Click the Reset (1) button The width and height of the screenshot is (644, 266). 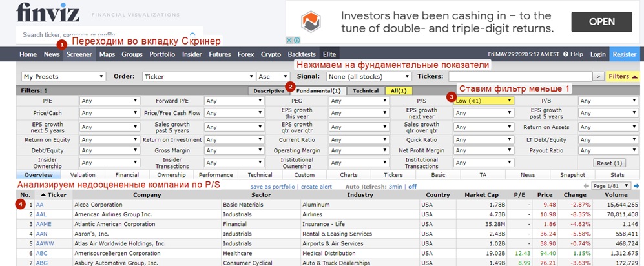(x=609, y=163)
